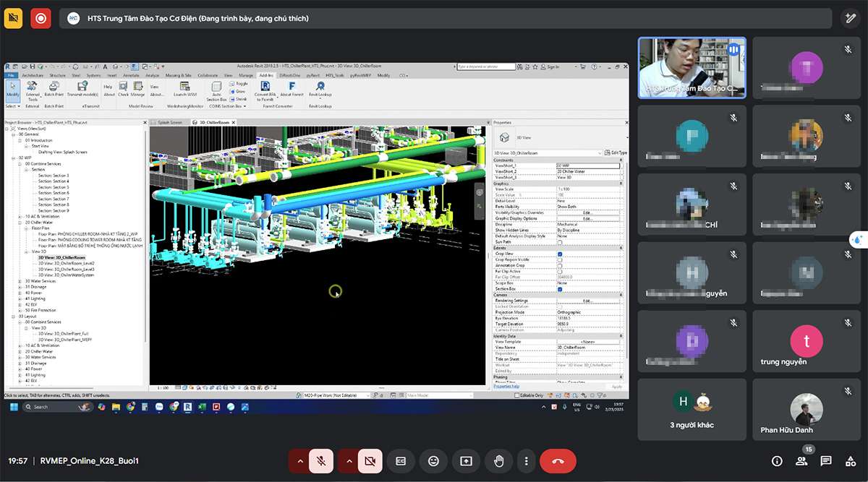Open the meeting effects wand icon

(851, 19)
